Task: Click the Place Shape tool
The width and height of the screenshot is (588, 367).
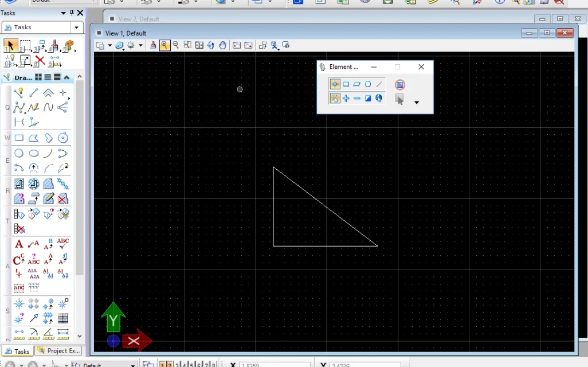Action: tap(33, 138)
